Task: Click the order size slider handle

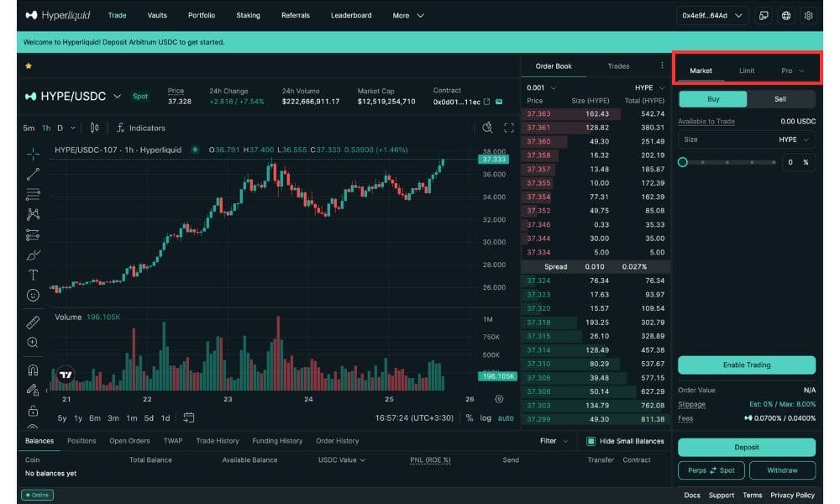Action: 682,162
